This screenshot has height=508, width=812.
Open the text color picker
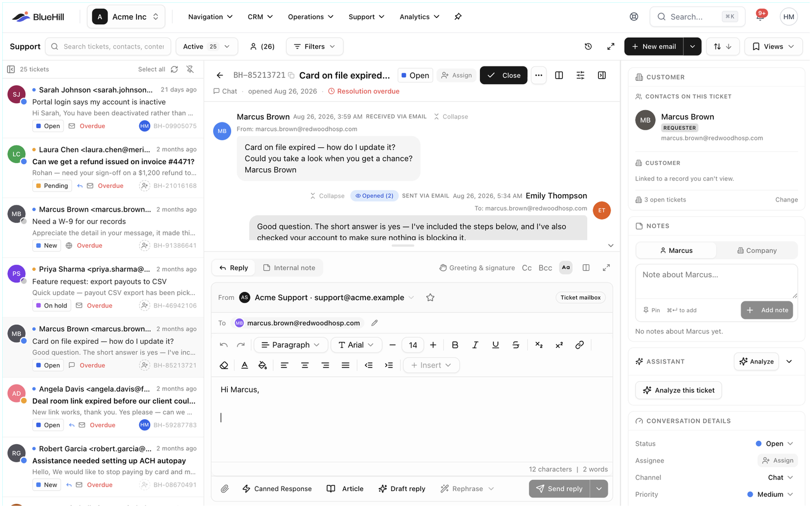coord(245,365)
